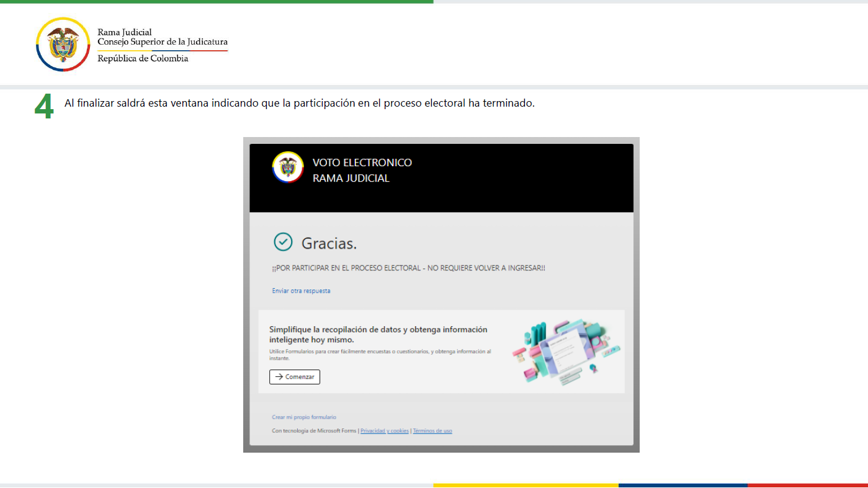Image resolution: width=868 pixels, height=488 pixels.
Task: Open the "Crear mi propio formulario" link
Action: coord(304,417)
